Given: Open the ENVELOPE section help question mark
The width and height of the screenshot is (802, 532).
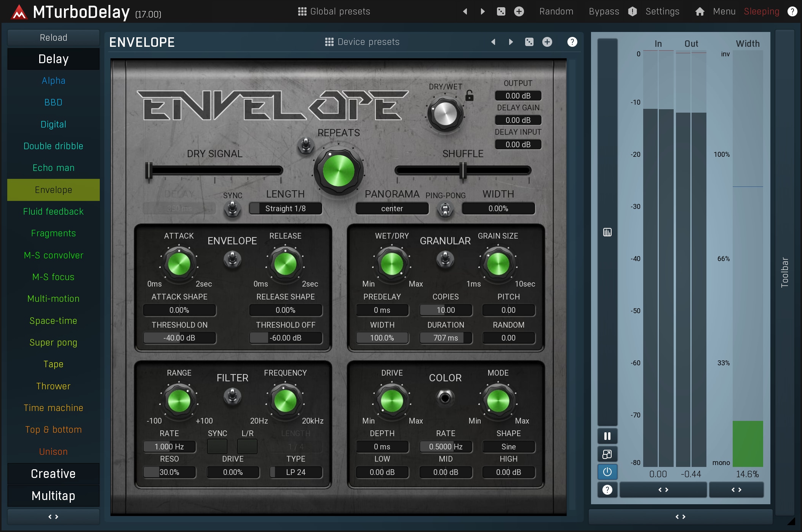Looking at the screenshot, I should pos(572,42).
